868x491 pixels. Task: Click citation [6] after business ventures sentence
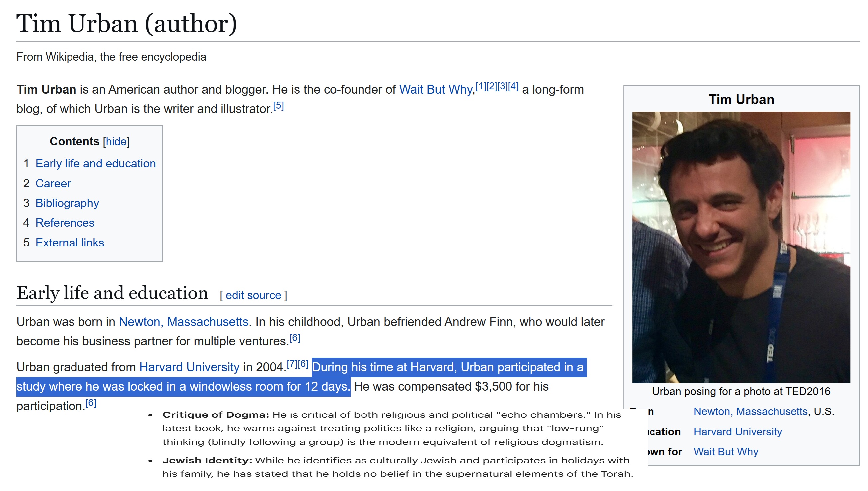(295, 338)
